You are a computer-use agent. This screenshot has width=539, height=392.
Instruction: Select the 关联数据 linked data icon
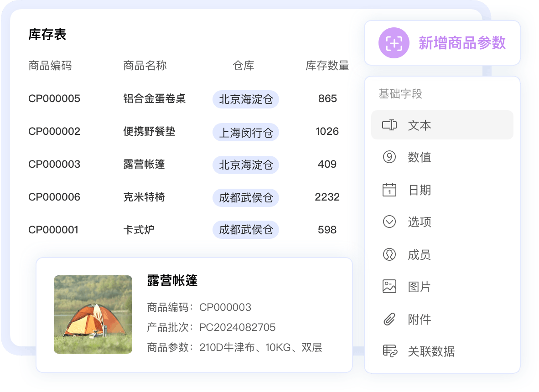(389, 351)
